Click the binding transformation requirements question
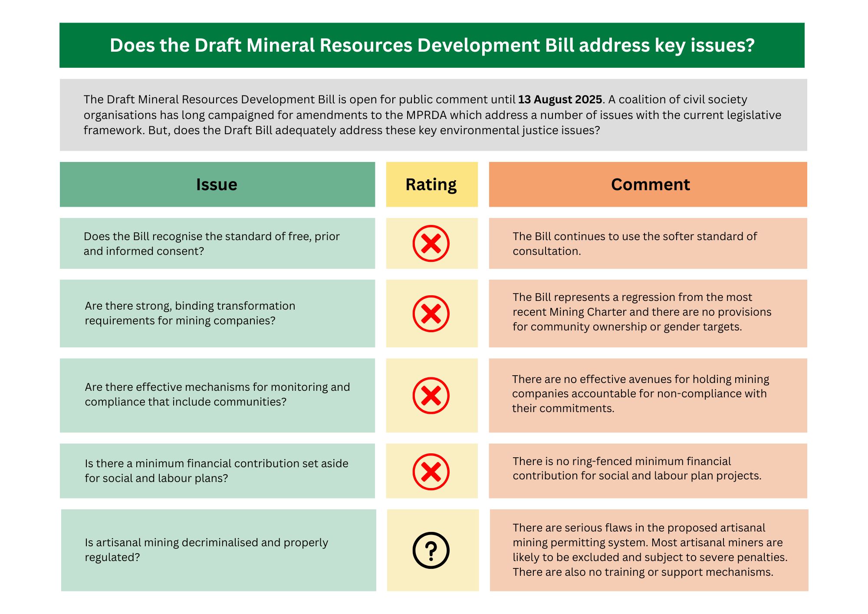868x614 pixels. (x=190, y=313)
